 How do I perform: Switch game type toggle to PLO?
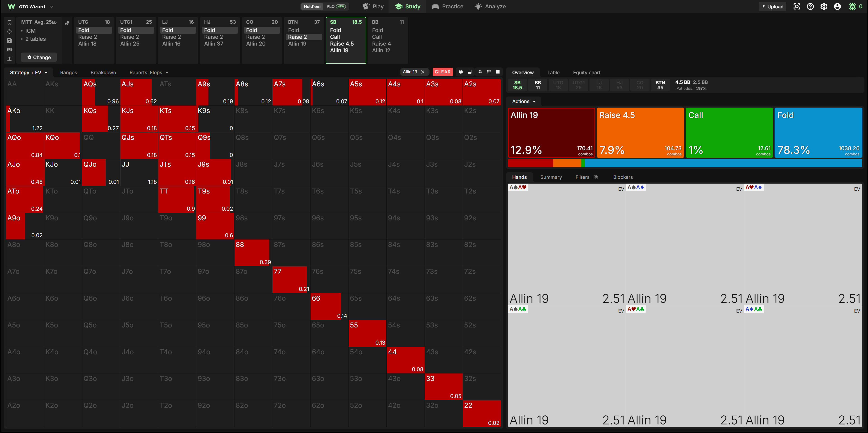tap(336, 6)
